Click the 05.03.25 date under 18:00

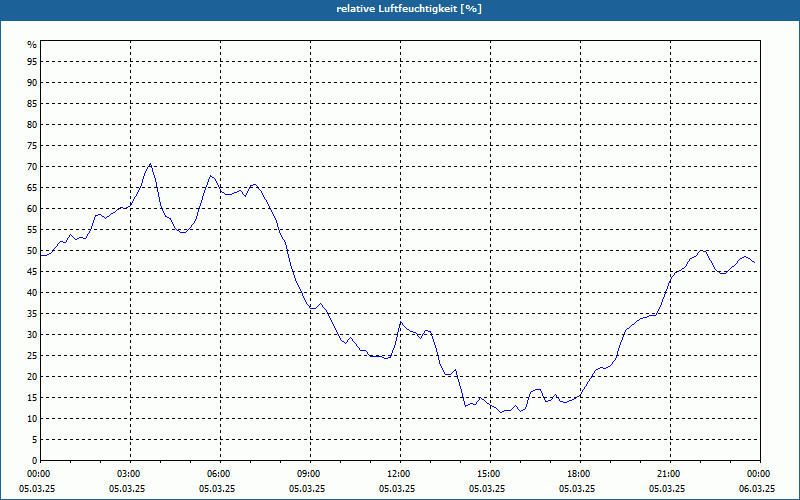(x=577, y=489)
